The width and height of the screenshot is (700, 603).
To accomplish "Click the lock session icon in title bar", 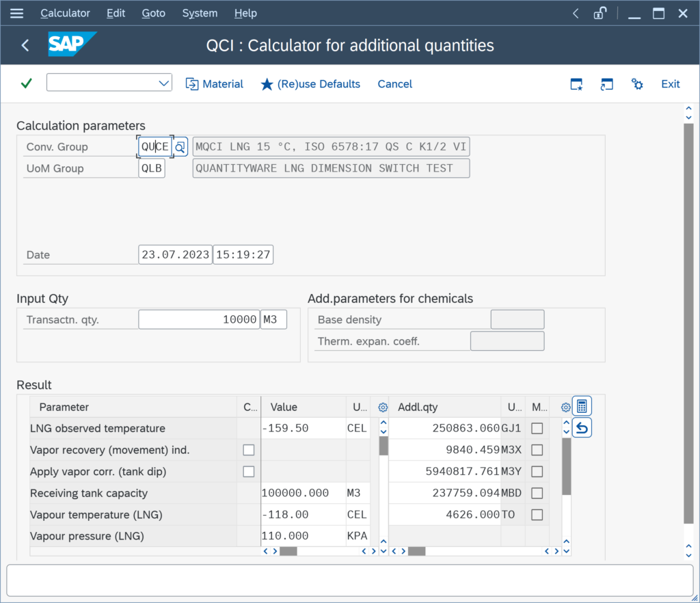I will 600,14.
